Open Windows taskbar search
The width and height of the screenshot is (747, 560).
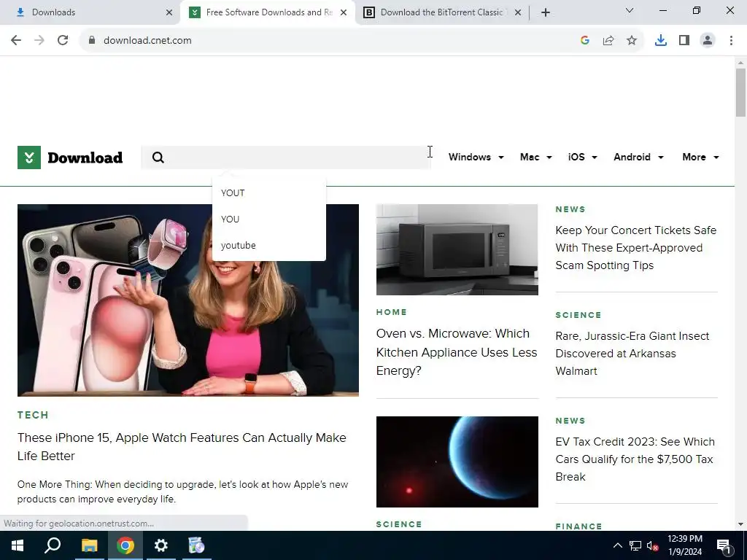pos(53,545)
